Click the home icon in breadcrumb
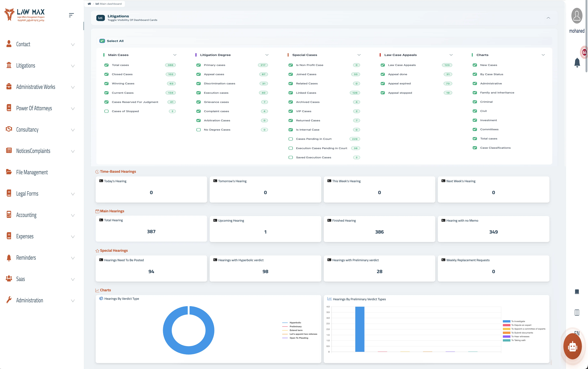The height and width of the screenshot is (369, 588). (x=89, y=4)
